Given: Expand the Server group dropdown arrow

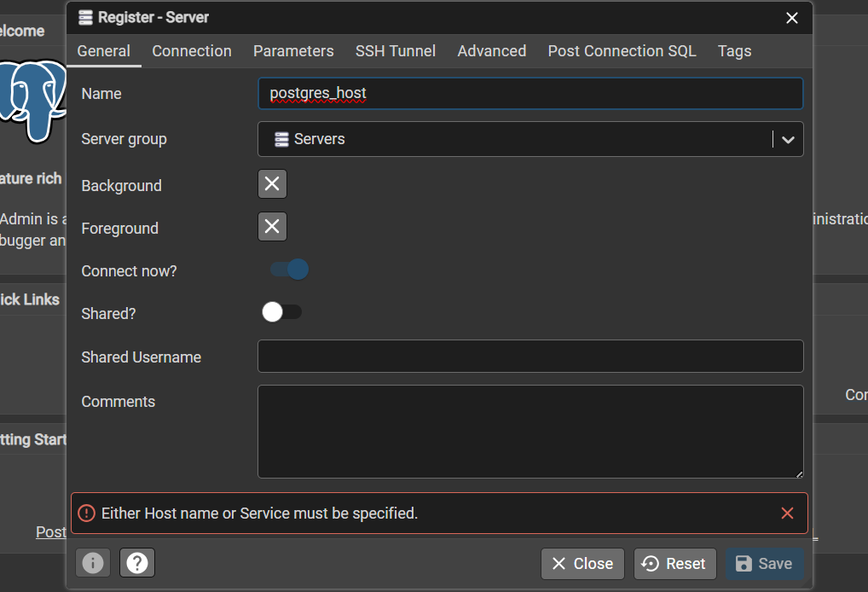Looking at the screenshot, I should (788, 140).
